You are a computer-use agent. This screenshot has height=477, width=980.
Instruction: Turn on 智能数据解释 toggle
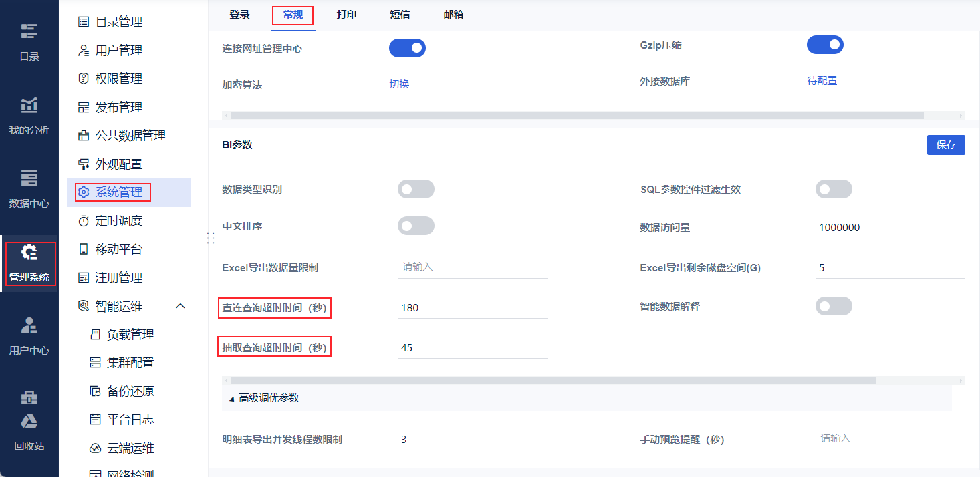(x=834, y=307)
